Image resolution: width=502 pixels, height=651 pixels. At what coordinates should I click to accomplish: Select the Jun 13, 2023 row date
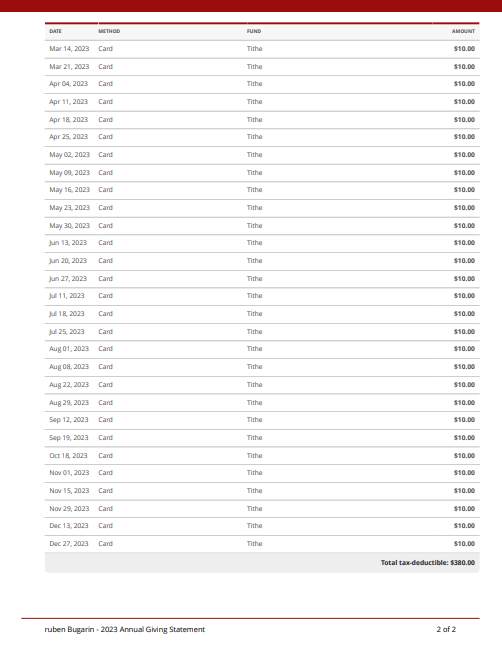point(68,242)
